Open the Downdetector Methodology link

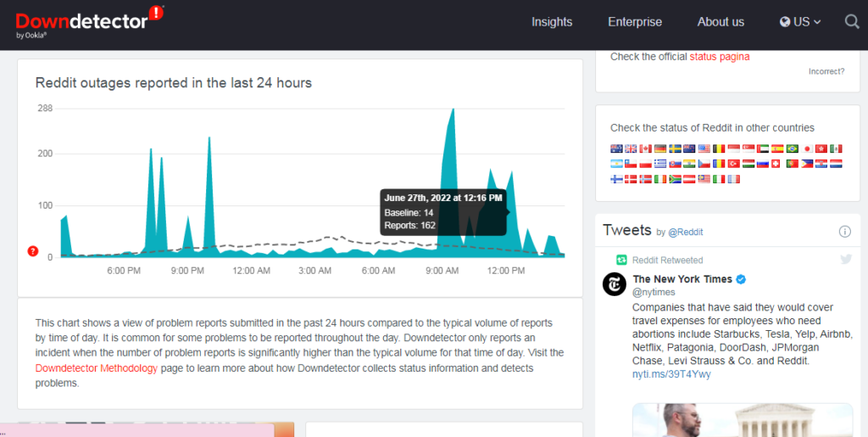click(97, 368)
